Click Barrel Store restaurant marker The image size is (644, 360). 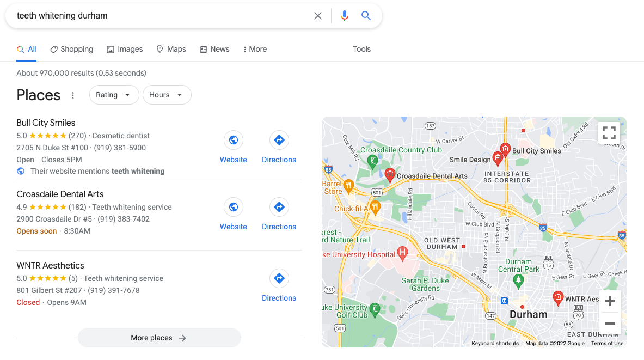pyautogui.click(x=348, y=186)
